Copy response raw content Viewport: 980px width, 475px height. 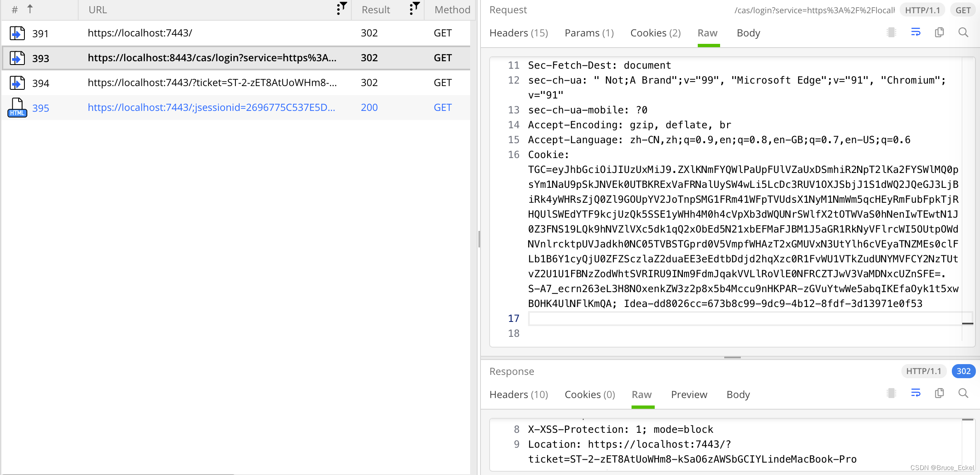(x=939, y=393)
